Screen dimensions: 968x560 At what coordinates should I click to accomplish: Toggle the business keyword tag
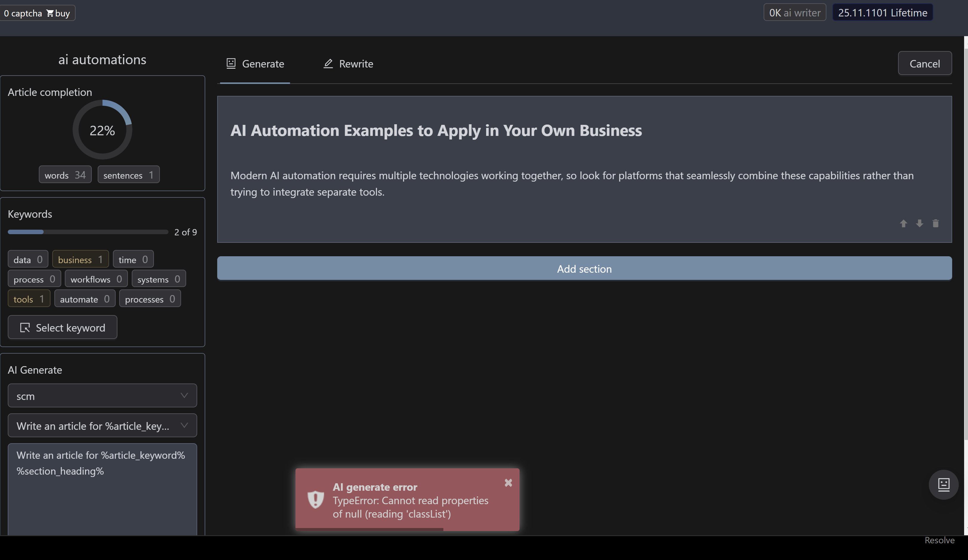click(80, 259)
